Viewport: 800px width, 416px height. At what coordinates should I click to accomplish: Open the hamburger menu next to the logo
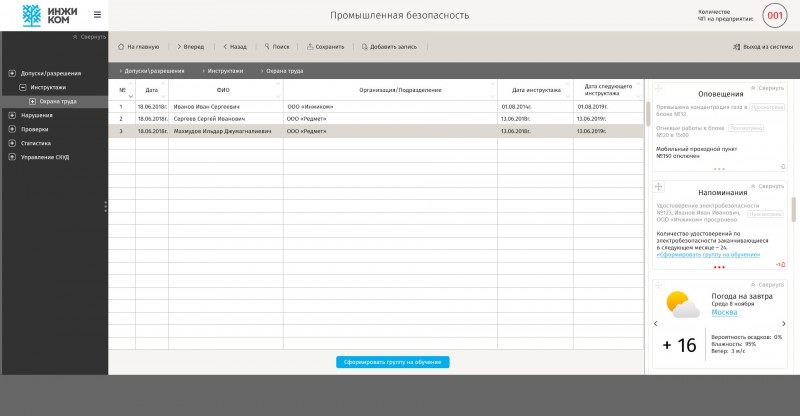[x=97, y=15]
